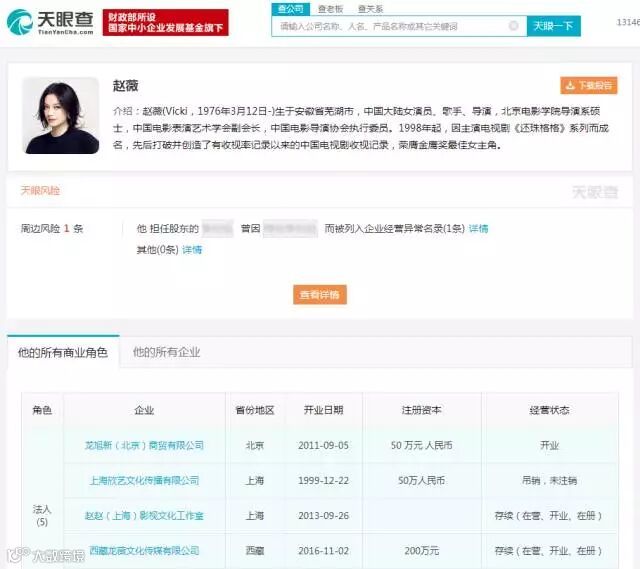Focus the company name search field
Image resolution: width=640 pixels, height=569 pixels.
click(399, 27)
